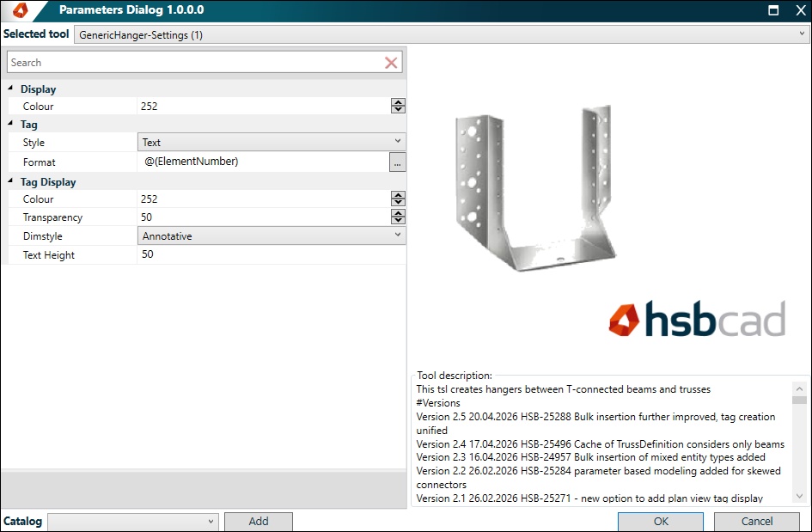This screenshot has height=532, width=812.
Task: Dismiss dialog with the Cancel button
Action: click(757, 521)
